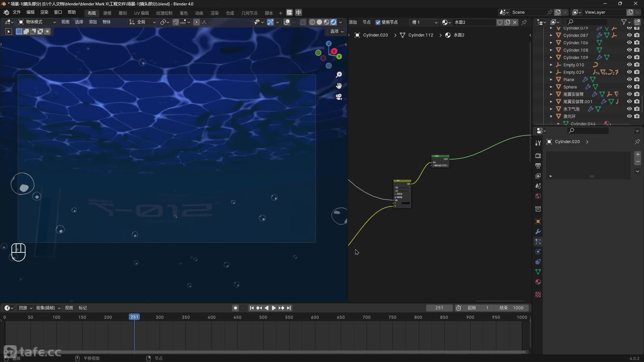The height and width of the screenshot is (362, 644).
Task: Open the Modifiers wrench tab icon
Action: (x=538, y=232)
